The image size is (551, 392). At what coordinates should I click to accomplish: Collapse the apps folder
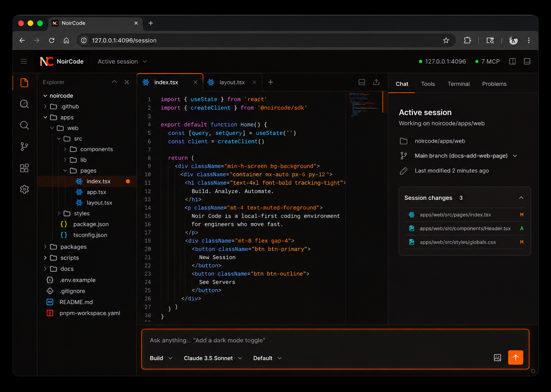click(45, 117)
